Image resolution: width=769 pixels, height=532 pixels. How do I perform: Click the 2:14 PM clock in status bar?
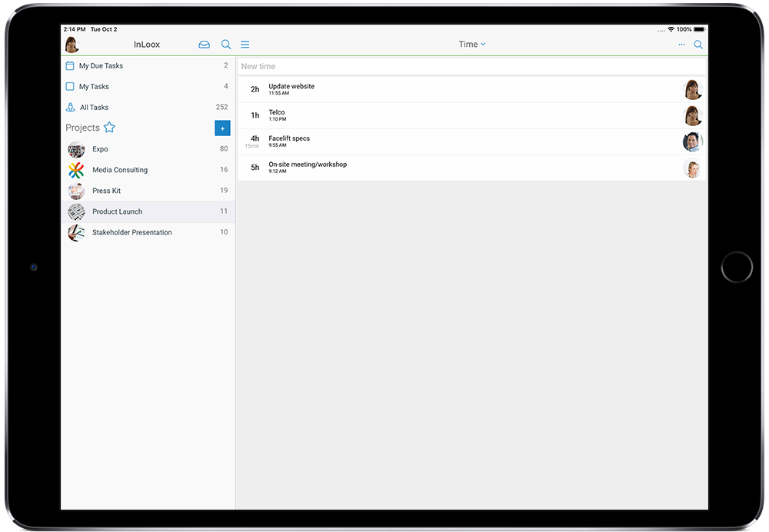(75, 29)
